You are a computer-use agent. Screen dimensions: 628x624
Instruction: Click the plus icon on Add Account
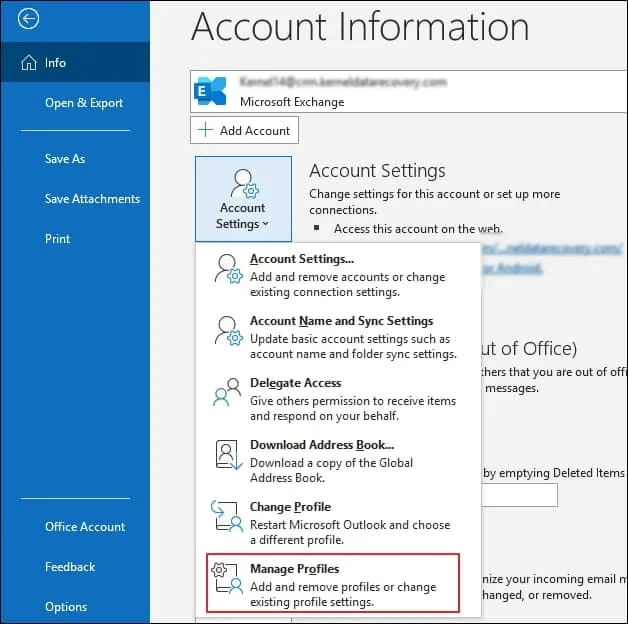click(205, 130)
